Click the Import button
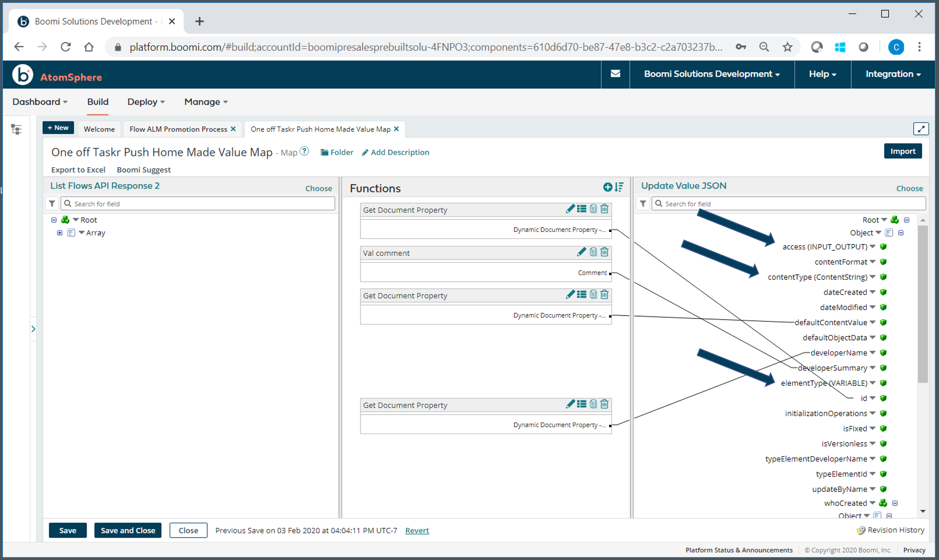Screen dimensions: 939x560 point(903,151)
